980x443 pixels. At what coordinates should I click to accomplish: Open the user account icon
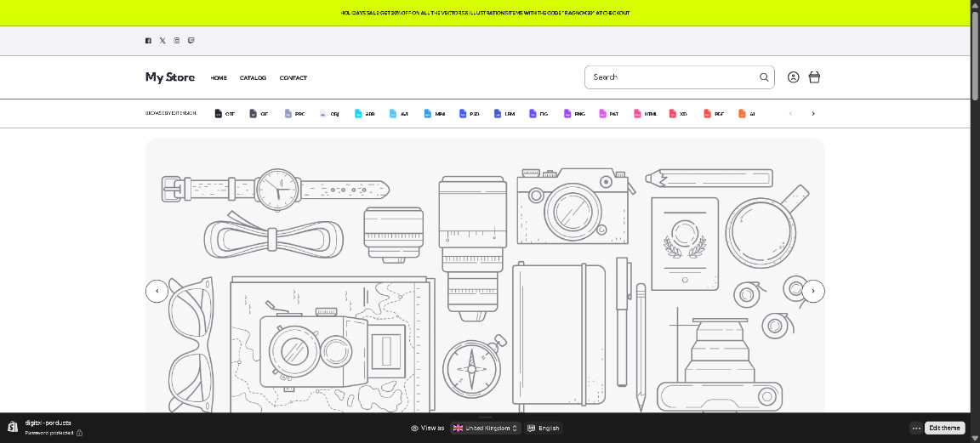pyautogui.click(x=793, y=77)
